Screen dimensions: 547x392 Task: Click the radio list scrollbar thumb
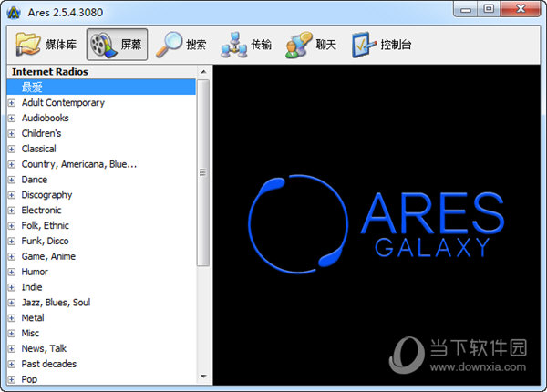coord(203,172)
